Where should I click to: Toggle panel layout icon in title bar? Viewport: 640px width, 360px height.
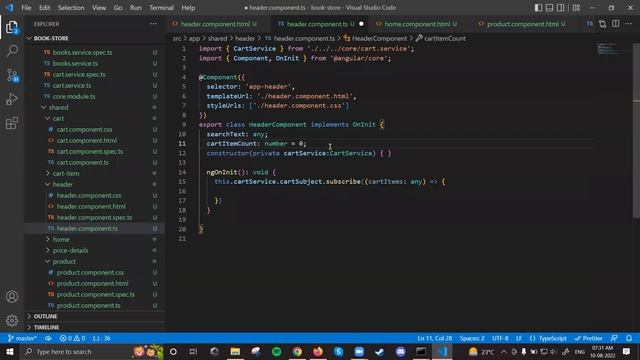point(549,8)
